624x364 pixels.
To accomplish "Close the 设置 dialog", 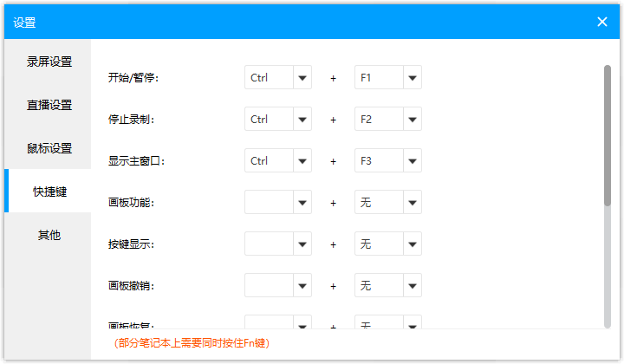I will [602, 22].
